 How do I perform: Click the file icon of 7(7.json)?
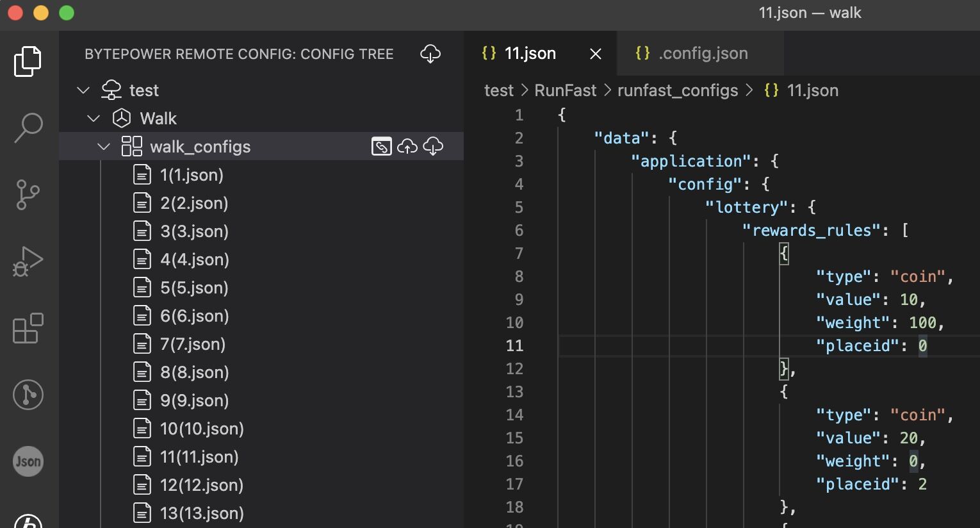click(x=142, y=344)
